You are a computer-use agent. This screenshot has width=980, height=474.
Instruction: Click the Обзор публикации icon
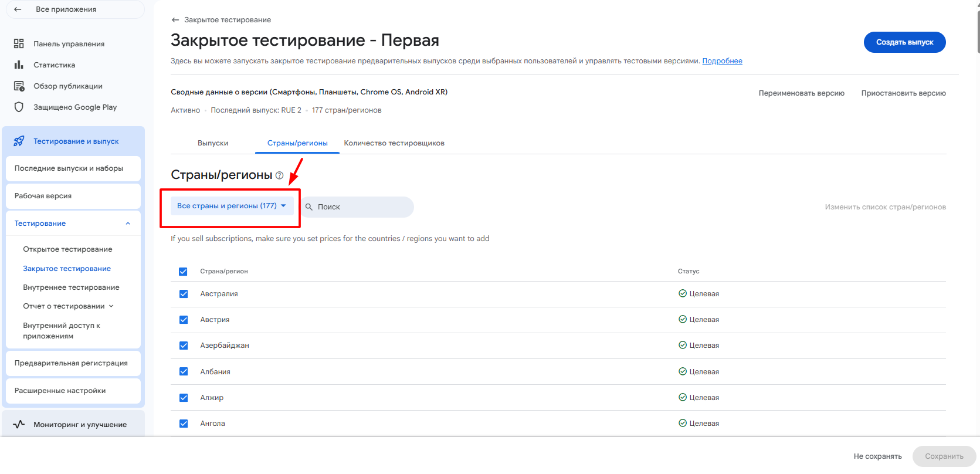pos(19,86)
